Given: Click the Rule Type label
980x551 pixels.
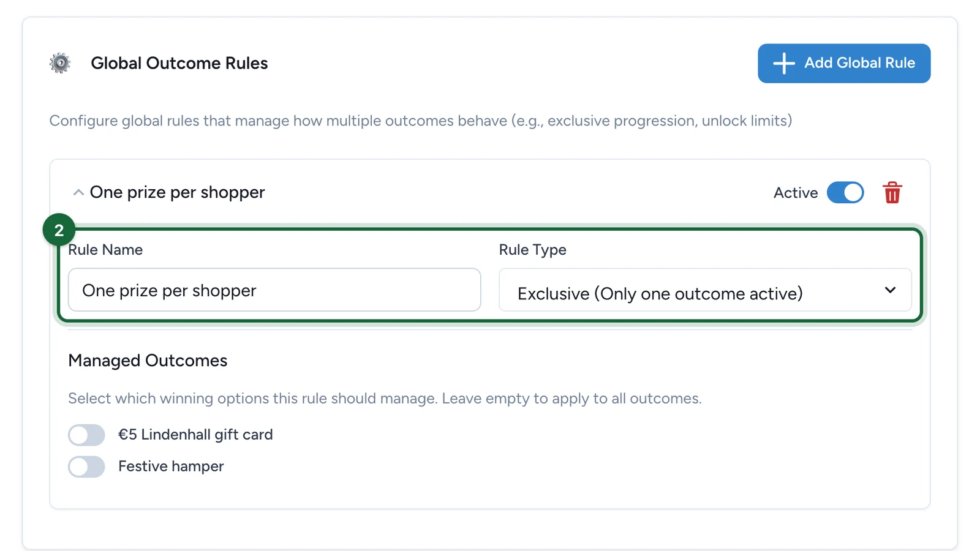Looking at the screenshot, I should pyautogui.click(x=532, y=250).
